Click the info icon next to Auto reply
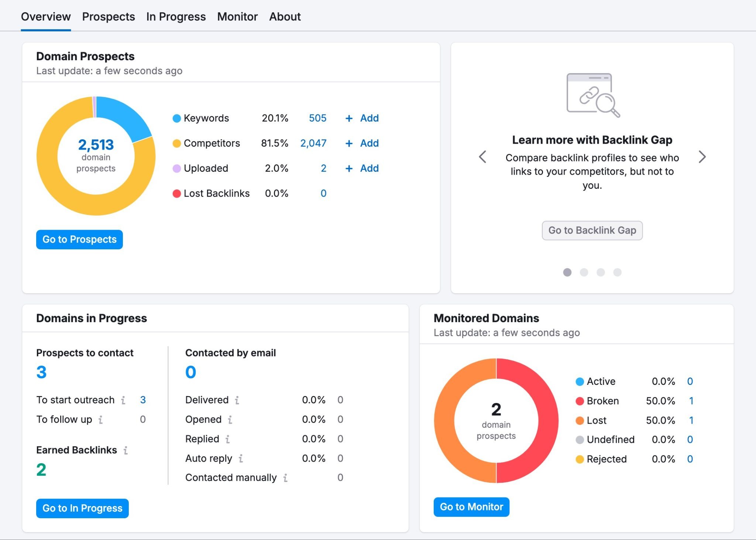Image resolution: width=756 pixels, height=540 pixels. point(241,458)
